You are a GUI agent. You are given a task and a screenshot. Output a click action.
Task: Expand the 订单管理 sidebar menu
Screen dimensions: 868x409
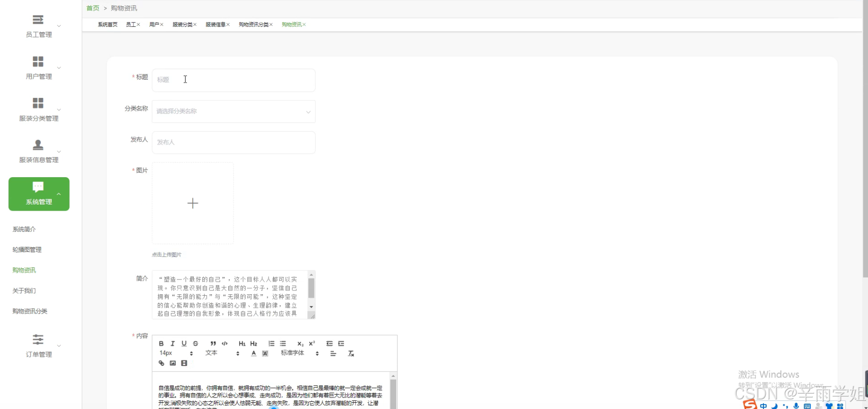[x=39, y=346]
